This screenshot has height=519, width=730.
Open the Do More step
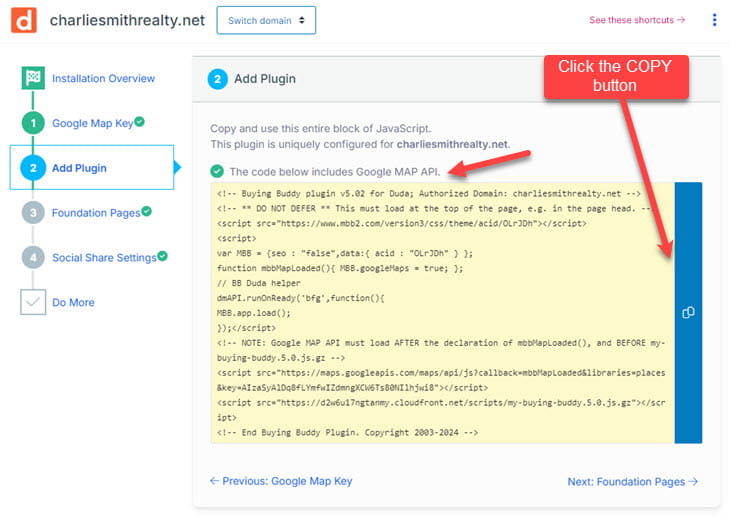click(73, 303)
